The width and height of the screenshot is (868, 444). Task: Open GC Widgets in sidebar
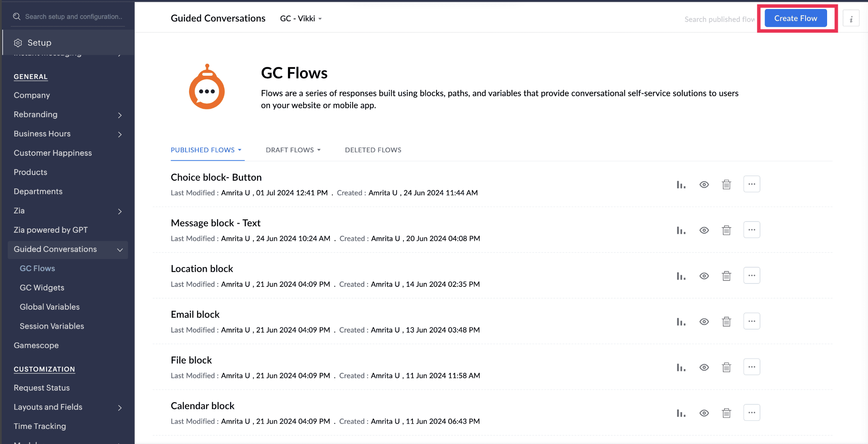coord(42,288)
